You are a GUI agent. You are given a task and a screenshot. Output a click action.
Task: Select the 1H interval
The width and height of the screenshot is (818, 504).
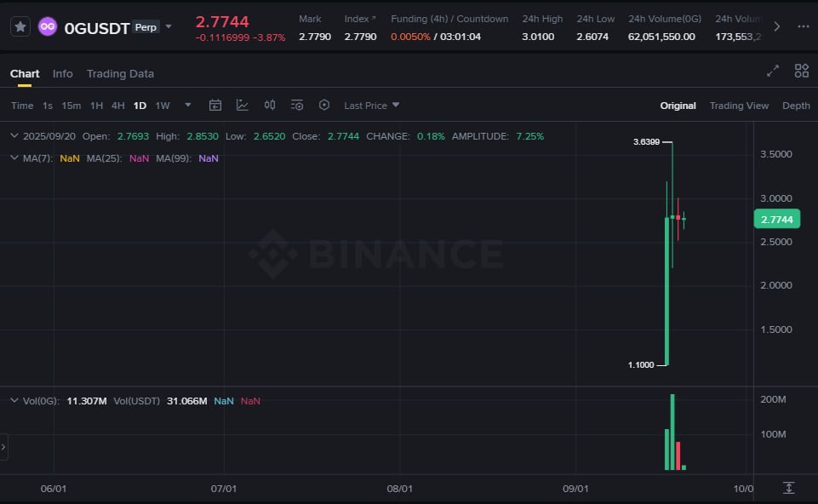pos(96,106)
